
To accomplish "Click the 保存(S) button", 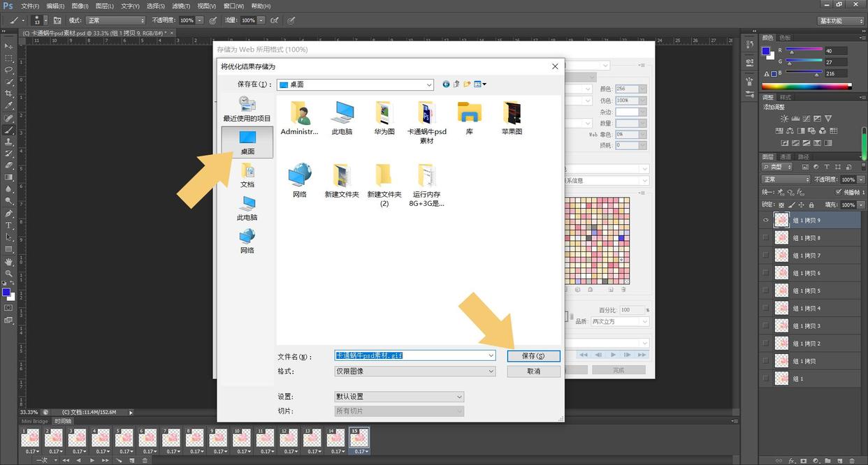I will tap(533, 356).
